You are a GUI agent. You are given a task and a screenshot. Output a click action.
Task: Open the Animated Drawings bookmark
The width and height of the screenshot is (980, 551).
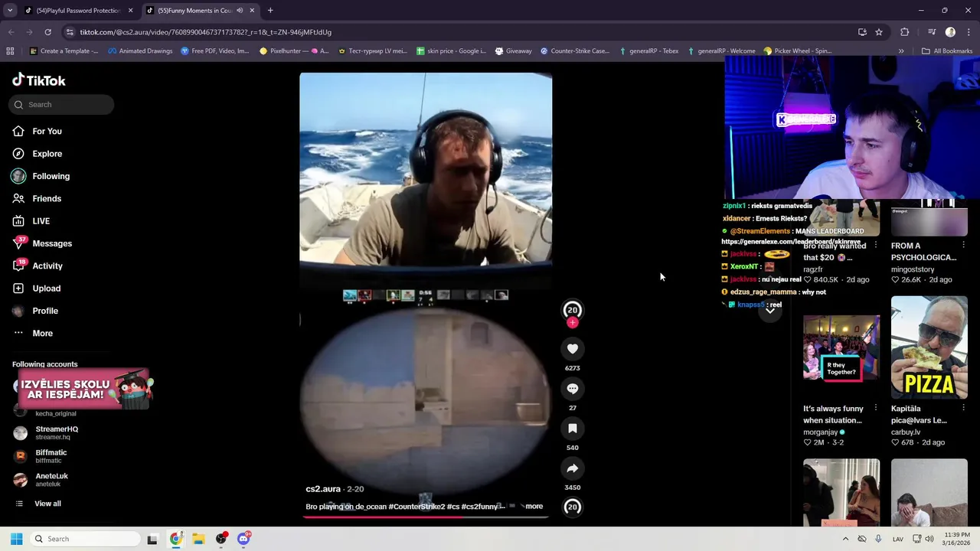click(x=140, y=51)
